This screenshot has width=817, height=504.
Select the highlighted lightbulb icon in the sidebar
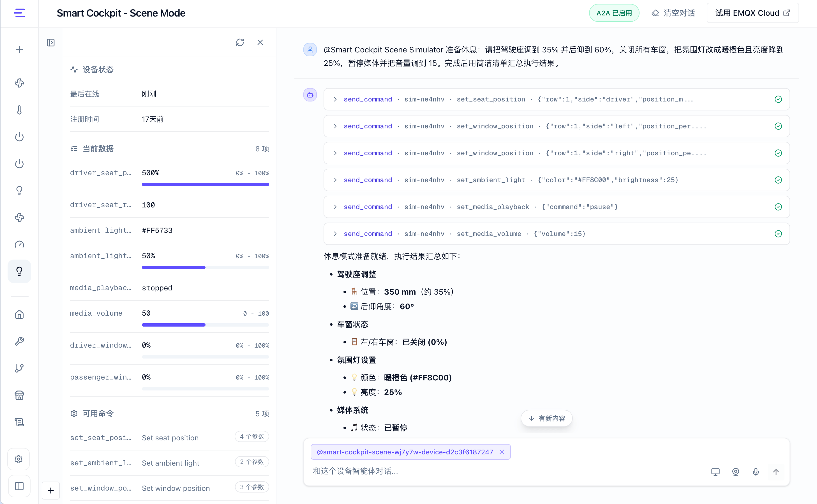point(19,271)
